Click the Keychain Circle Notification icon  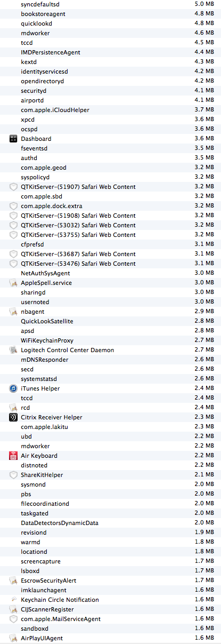(14, 600)
